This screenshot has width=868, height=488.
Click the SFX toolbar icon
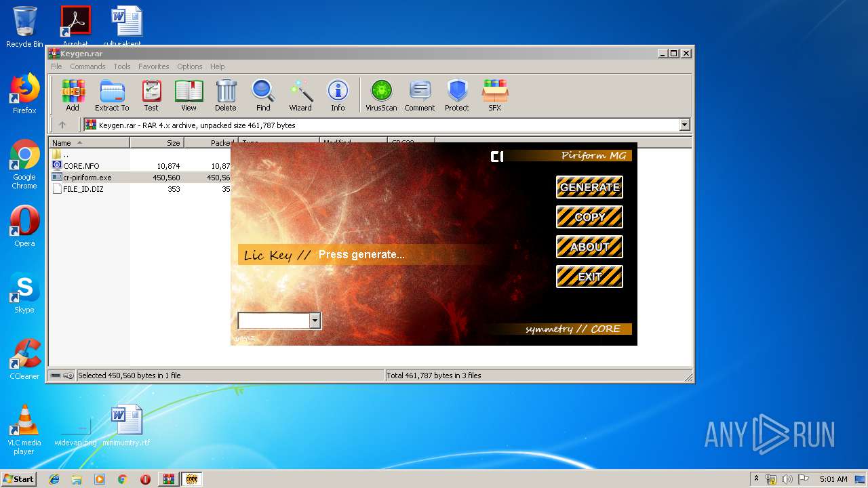click(x=495, y=95)
